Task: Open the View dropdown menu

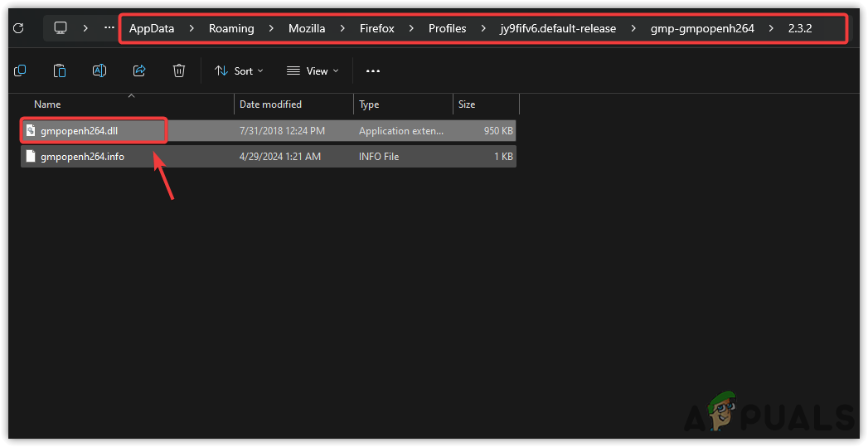Action: [313, 70]
